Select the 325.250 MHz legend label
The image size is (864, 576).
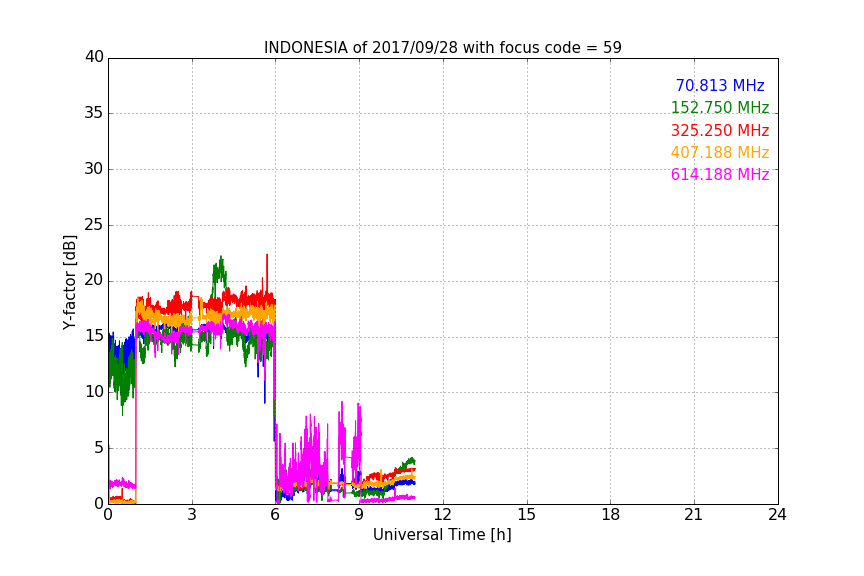720,130
